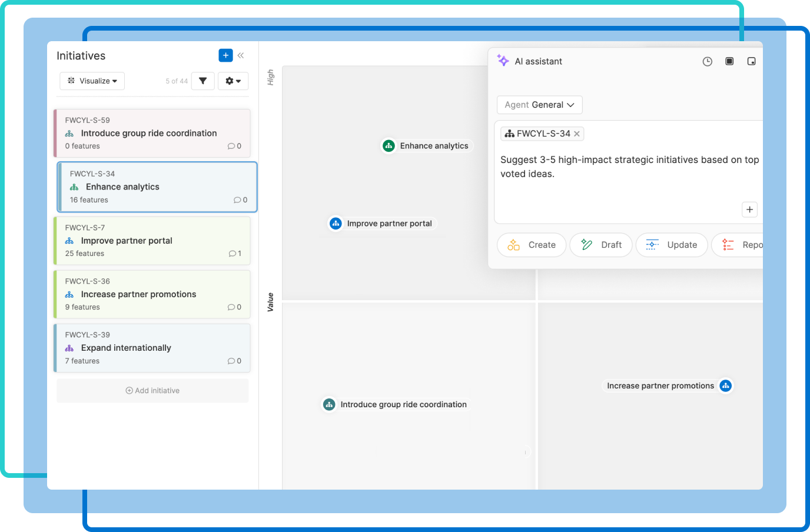The image size is (810, 532).
Task: Click the Improve partner portal chart marker
Action: (336, 223)
